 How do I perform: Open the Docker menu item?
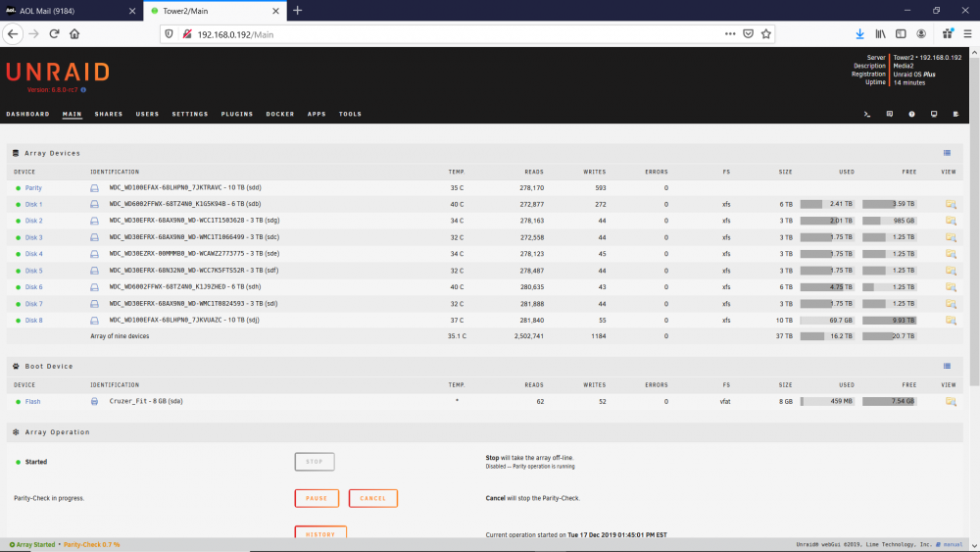[280, 115]
